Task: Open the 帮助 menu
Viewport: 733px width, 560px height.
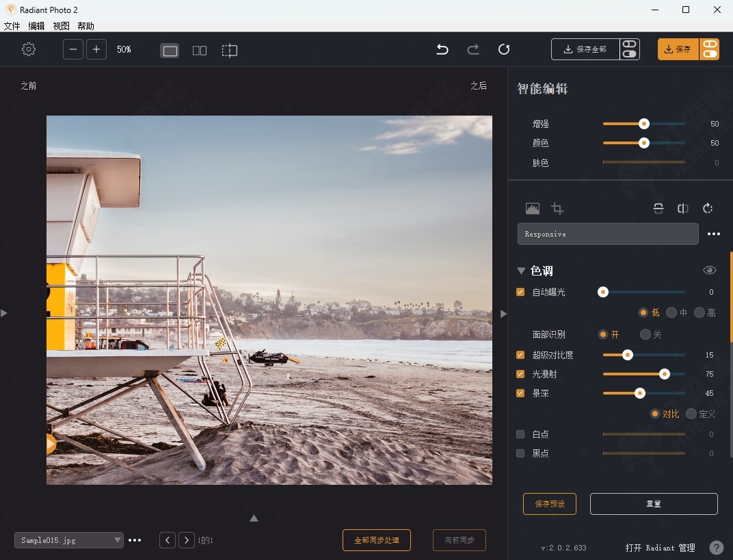Action: pos(86,26)
